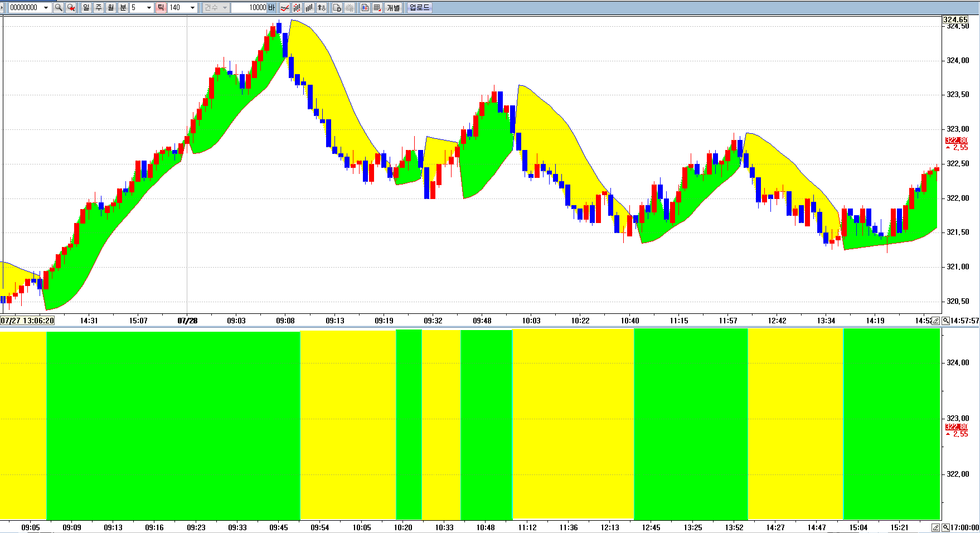Viewport: 980px width, 533px height.
Task: Click the magnifier search icon beside symbol code
Action: [59, 7]
